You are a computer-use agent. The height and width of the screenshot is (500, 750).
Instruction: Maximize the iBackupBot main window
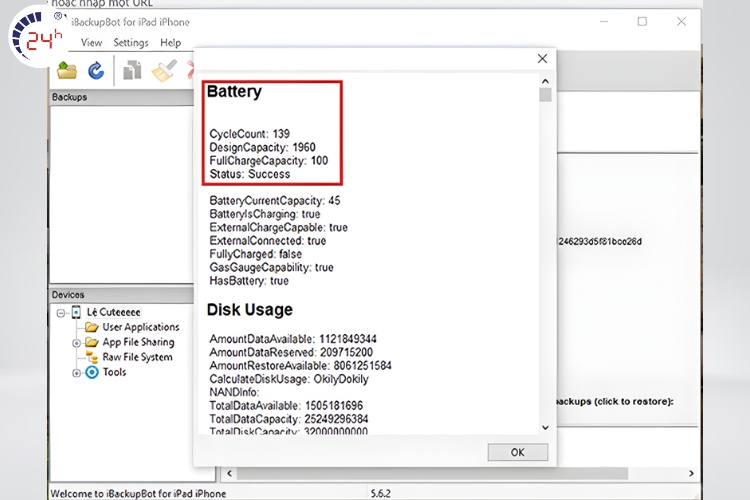click(x=642, y=21)
